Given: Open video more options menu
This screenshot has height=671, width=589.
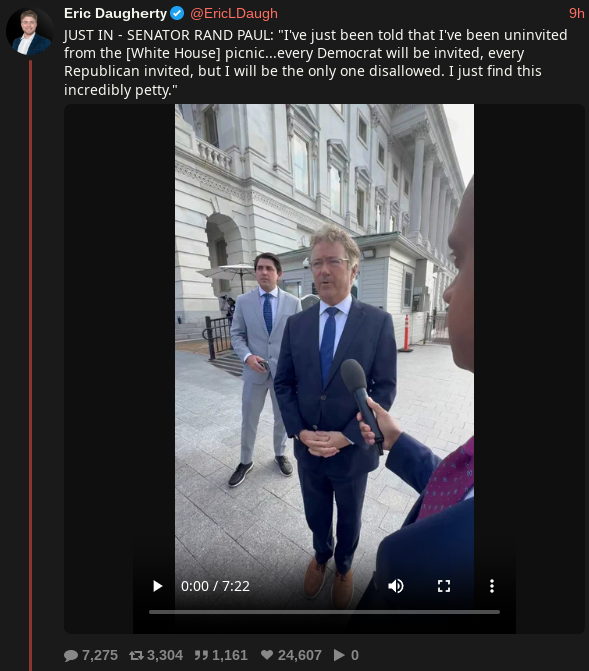Looking at the screenshot, I should click(492, 586).
